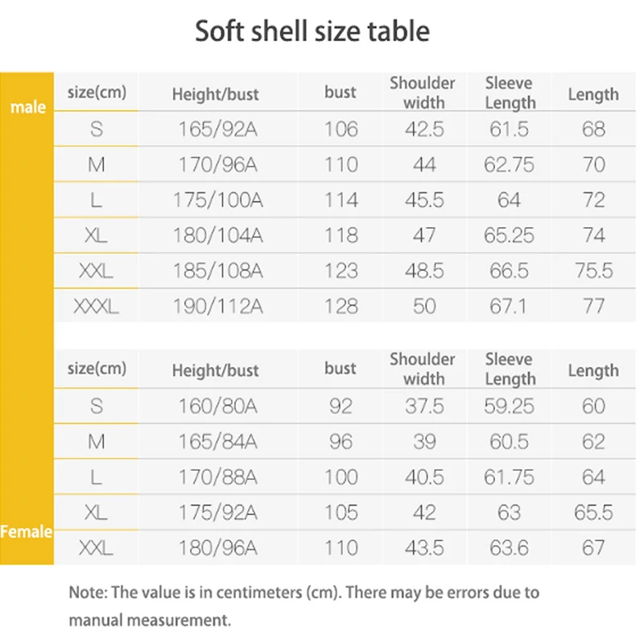Screen dimensions: 644x644
Task: Select the shoulder width value 48.5
Action: pyautogui.click(x=424, y=270)
